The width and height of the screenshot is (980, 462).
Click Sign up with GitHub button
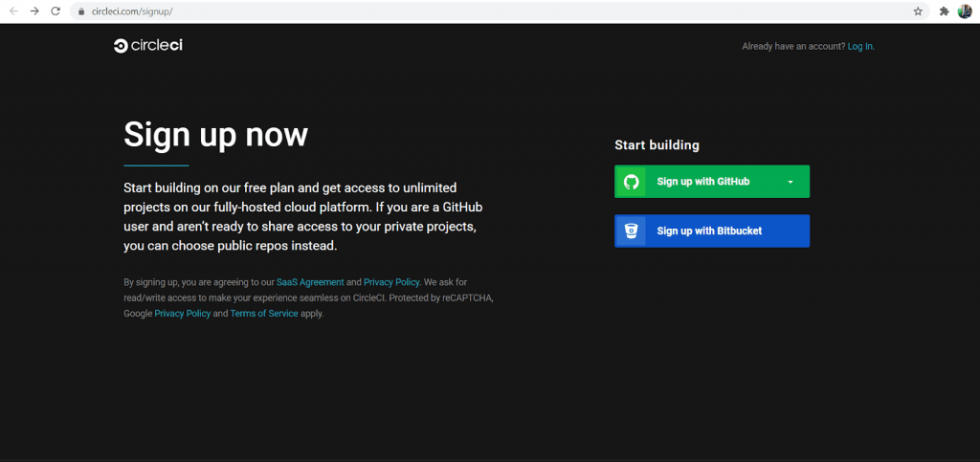click(x=712, y=182)
